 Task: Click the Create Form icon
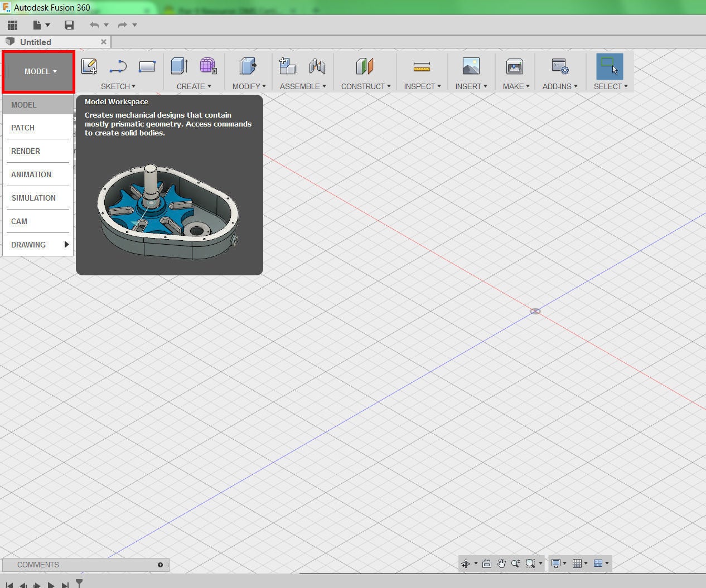coord(208,66)
